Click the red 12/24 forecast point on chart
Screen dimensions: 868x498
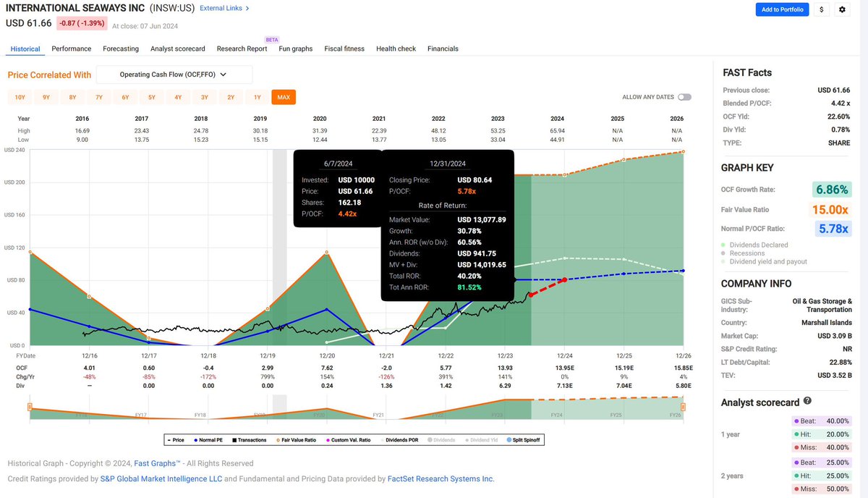(x=564, y=280)
